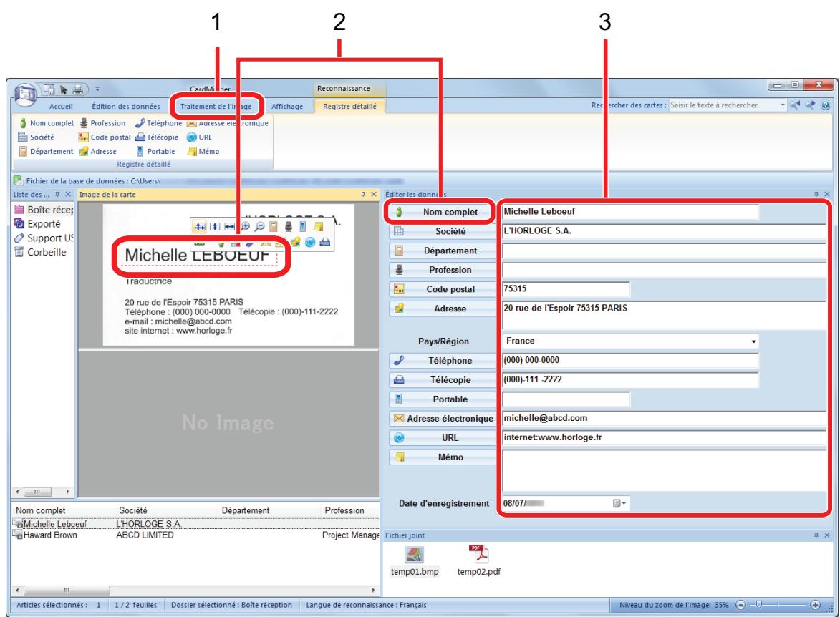This screenshot has height=617, width=840.
Task: Click Nom complet ribbon command
Action: pos(47,123)
